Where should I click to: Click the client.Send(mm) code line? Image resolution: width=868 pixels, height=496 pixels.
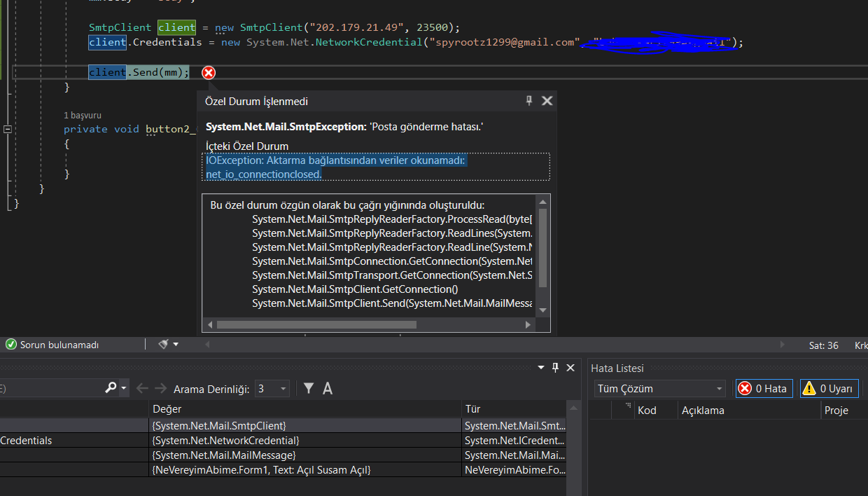coord(139,72)
